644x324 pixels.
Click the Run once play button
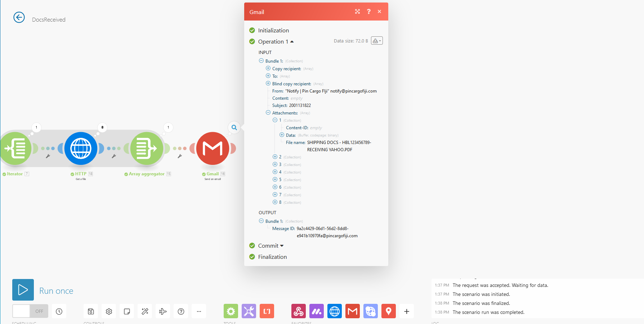click(x=23, y=290)
